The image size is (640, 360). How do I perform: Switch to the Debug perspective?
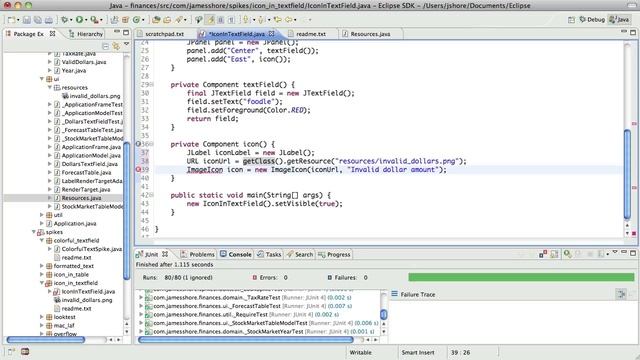click(592, 20)
